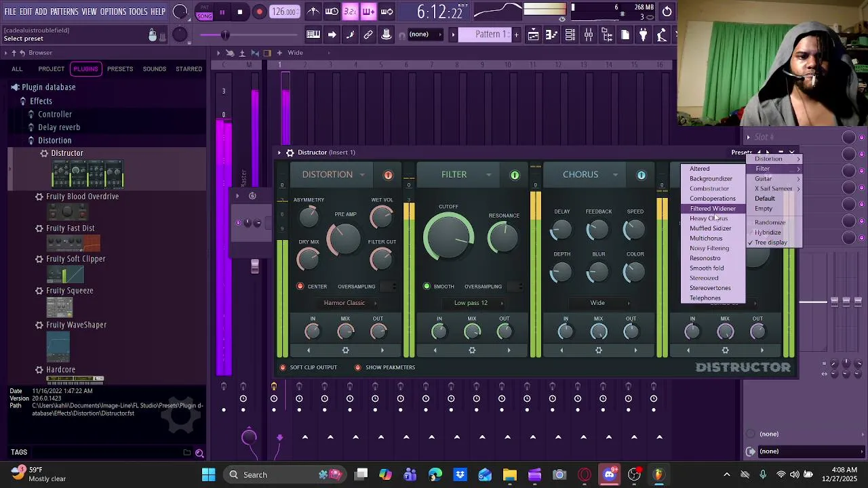Viewport: 868px width, 488px height.
Task: Open the FILE menu
Action: (10, 12)
